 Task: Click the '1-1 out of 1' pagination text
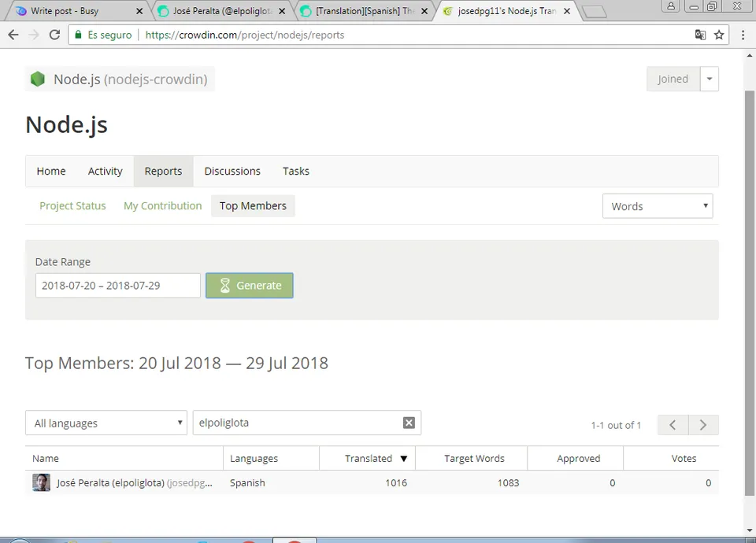(x=616, y=425)
